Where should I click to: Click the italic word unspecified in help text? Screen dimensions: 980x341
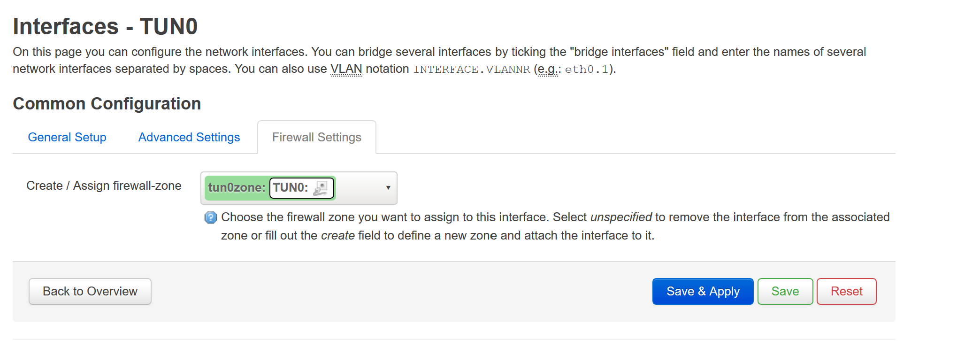621,217
